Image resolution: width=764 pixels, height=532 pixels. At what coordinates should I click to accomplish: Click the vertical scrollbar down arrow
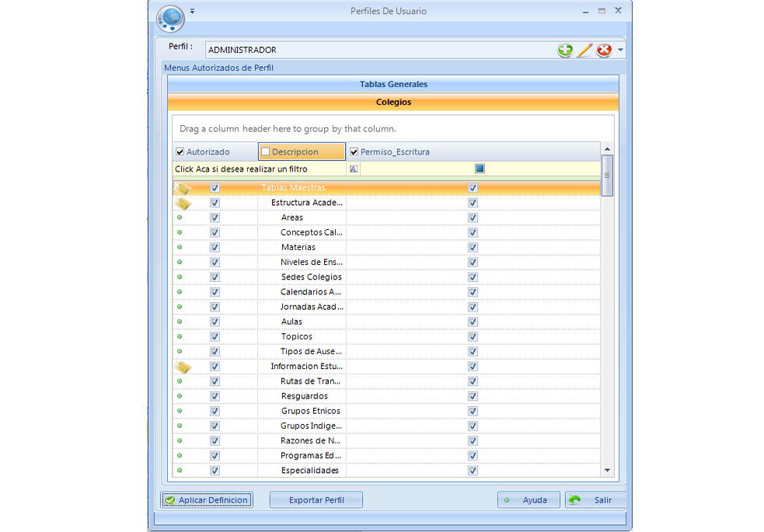(x=607, y=470)
